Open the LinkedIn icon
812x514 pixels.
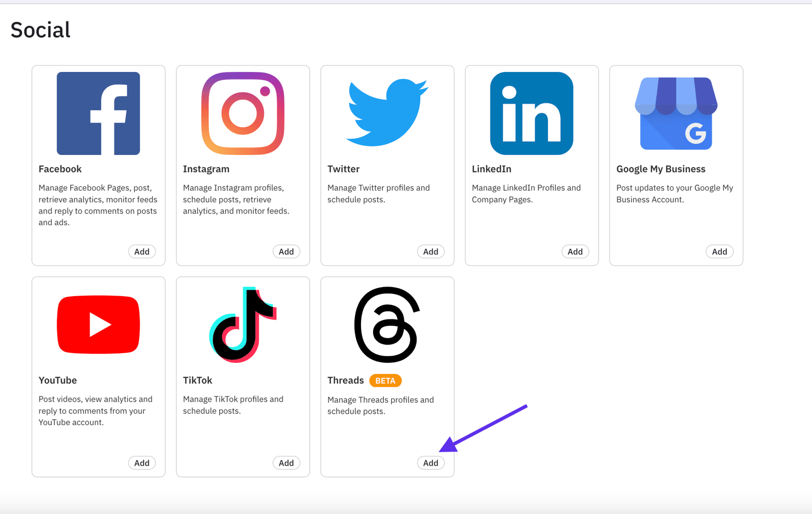pyautogui.click(x=532, y=113)
